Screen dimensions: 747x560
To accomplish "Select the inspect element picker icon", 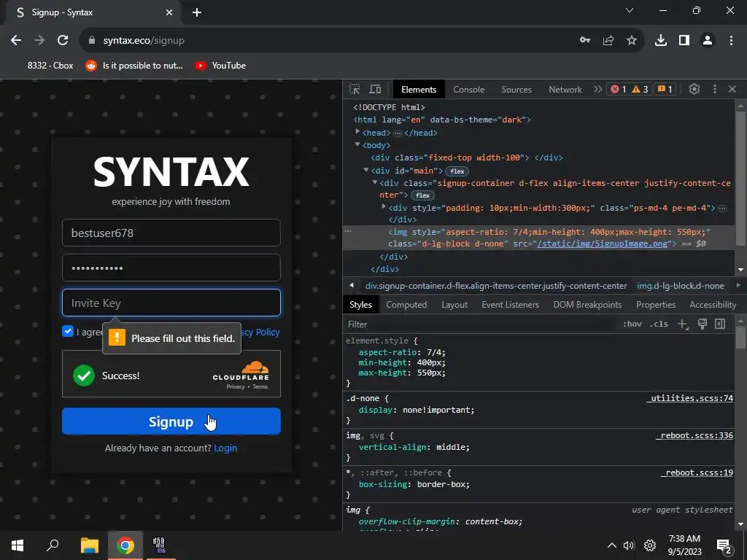I will pos(355,89).
